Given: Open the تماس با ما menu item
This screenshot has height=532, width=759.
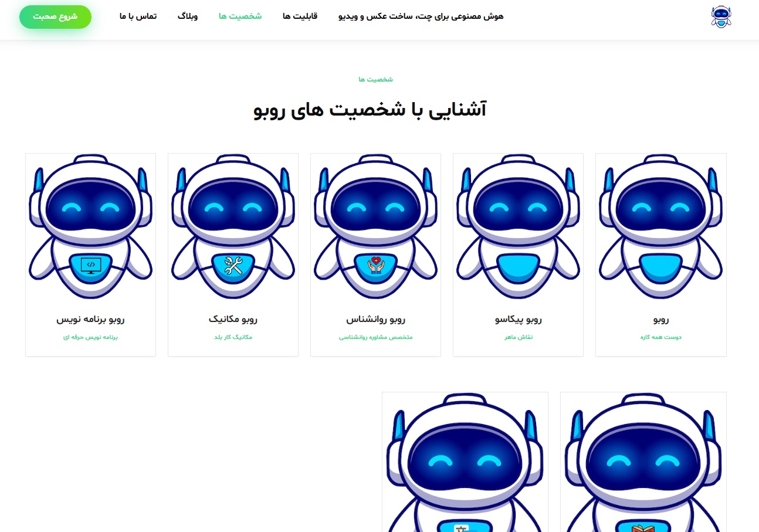Looking at the screenshot, I should pyautogui.click(x=138, y=16).
